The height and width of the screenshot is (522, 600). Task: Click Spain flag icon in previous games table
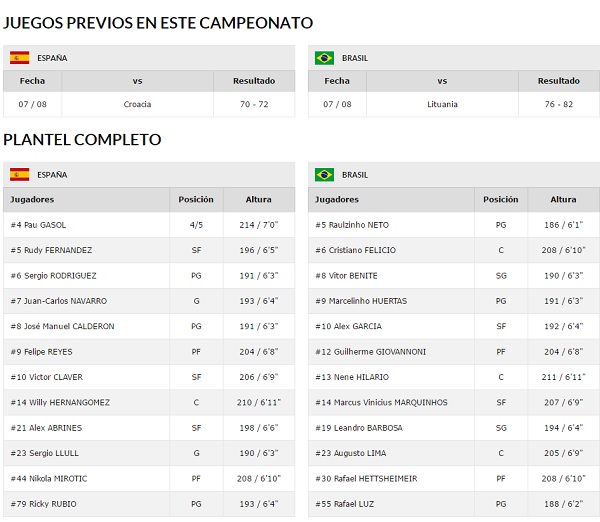point(20,58)
